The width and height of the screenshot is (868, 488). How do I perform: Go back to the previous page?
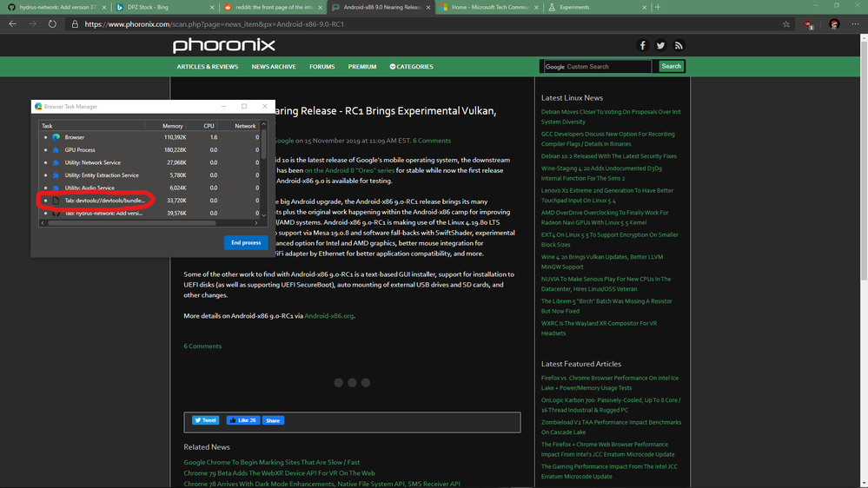click(13, 23)
